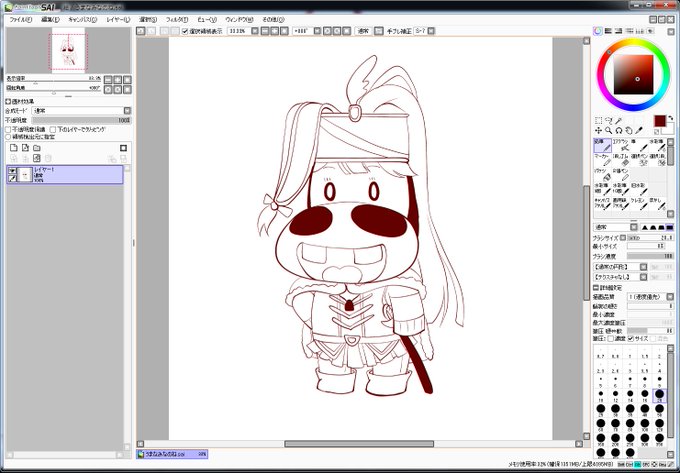Viewport: 680px width, 473px height.
Task: Enable clipping with lower layer checkbox
Action: 53,129
